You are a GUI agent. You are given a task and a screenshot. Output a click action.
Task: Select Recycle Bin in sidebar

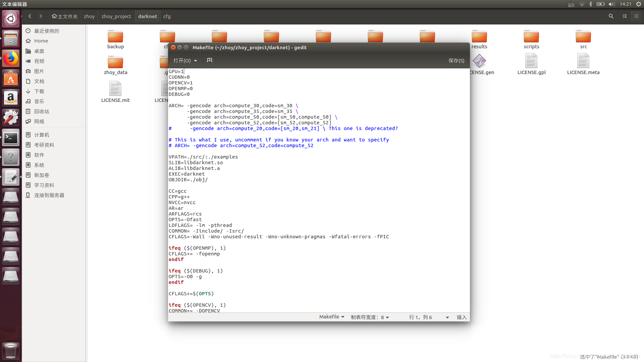coord(41,111)
